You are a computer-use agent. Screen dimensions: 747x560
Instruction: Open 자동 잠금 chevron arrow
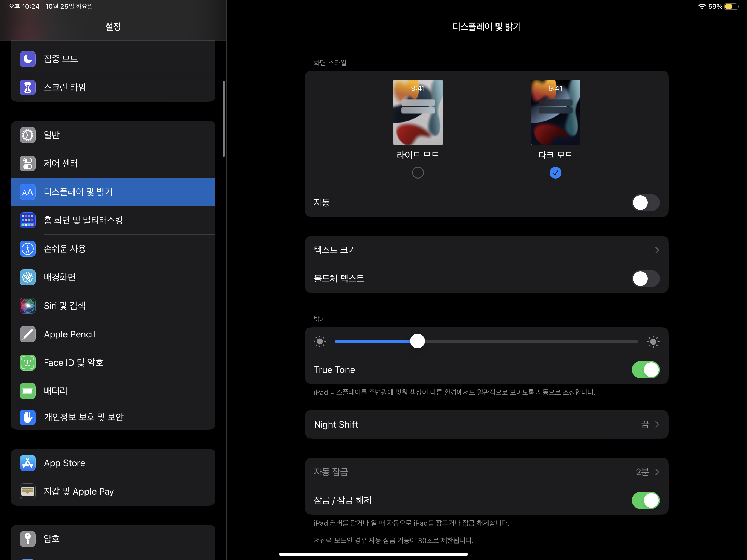coord(657,472)
